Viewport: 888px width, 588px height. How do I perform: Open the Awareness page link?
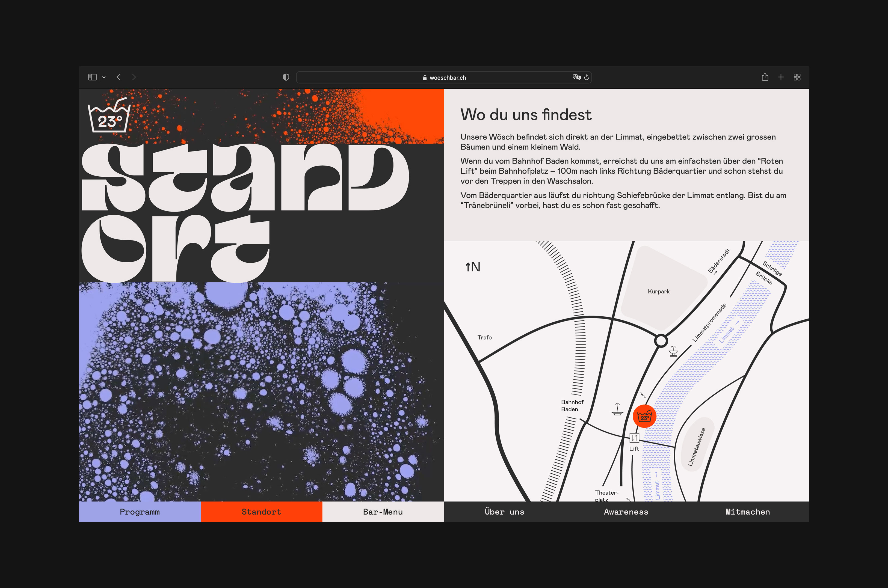click(x=626, y=512)
